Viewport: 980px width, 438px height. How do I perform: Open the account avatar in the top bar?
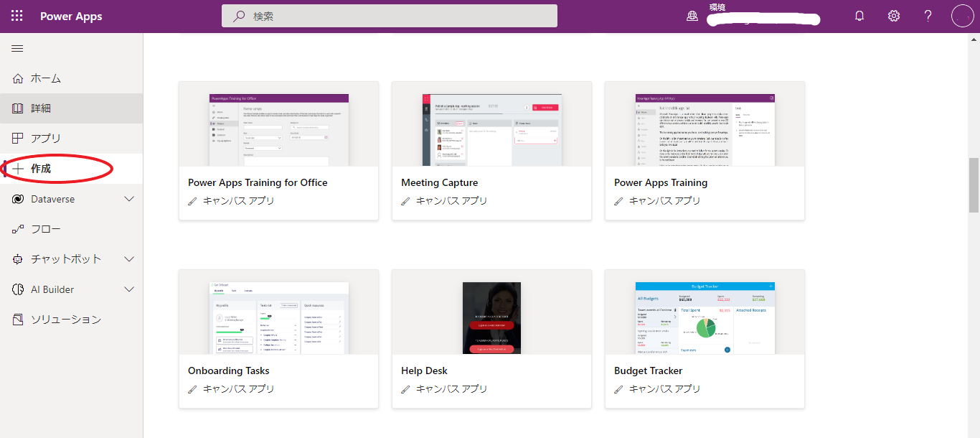(962, 15)
